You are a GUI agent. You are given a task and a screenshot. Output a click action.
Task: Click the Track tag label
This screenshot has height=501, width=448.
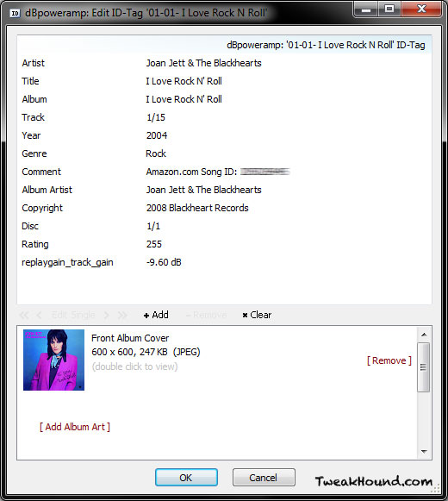coord(33,117)
